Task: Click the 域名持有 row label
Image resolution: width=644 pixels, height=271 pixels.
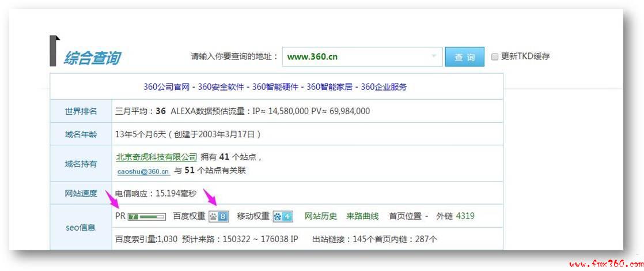Action: [x=81, y=164]
